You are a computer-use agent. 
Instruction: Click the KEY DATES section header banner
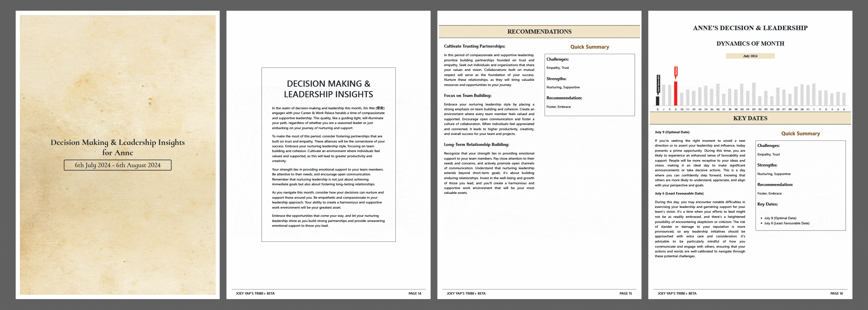(750, 118)
